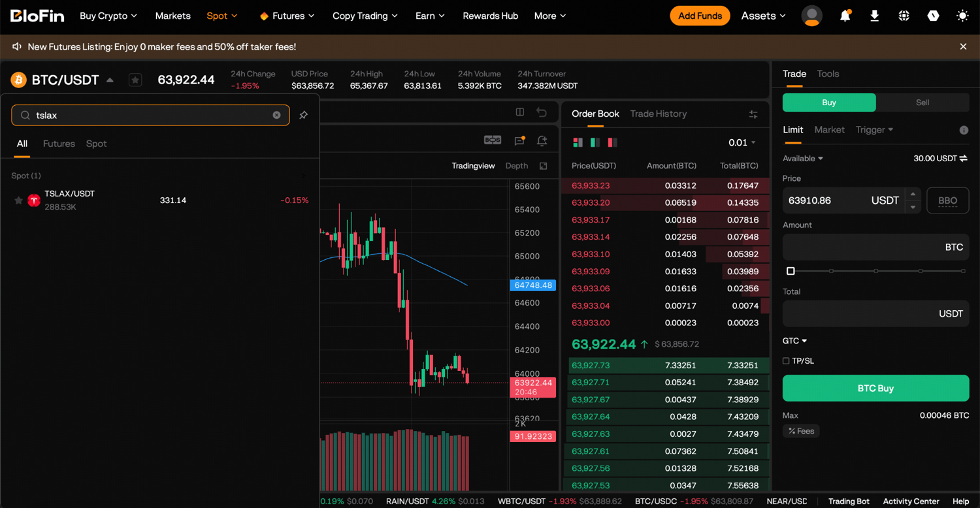The height and width of the screenshot is (508, 980).
Task: Select the All search results tab
Action: (x=22, y=144)
